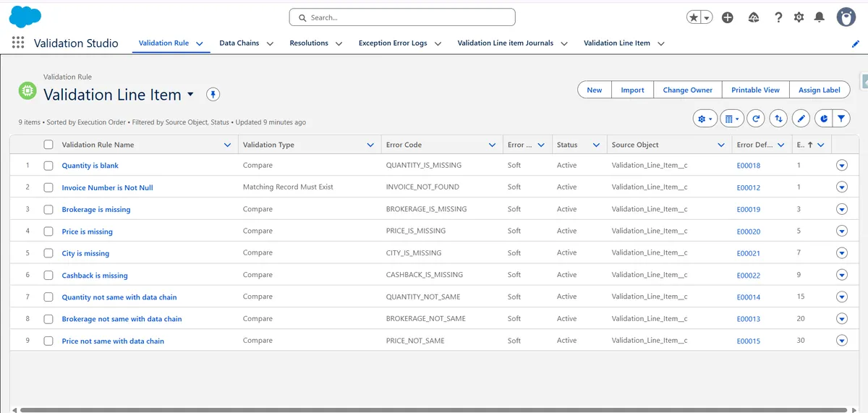Viewport: 868px width, 413px height.
Task: Click the green Validation Rule object icon
Action: [27, 91]
